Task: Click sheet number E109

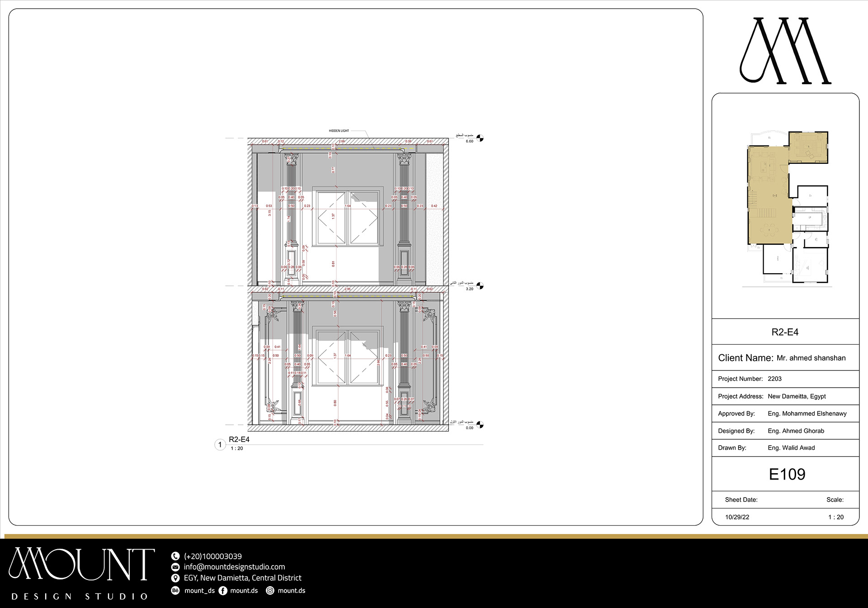Action: point(787,474)
